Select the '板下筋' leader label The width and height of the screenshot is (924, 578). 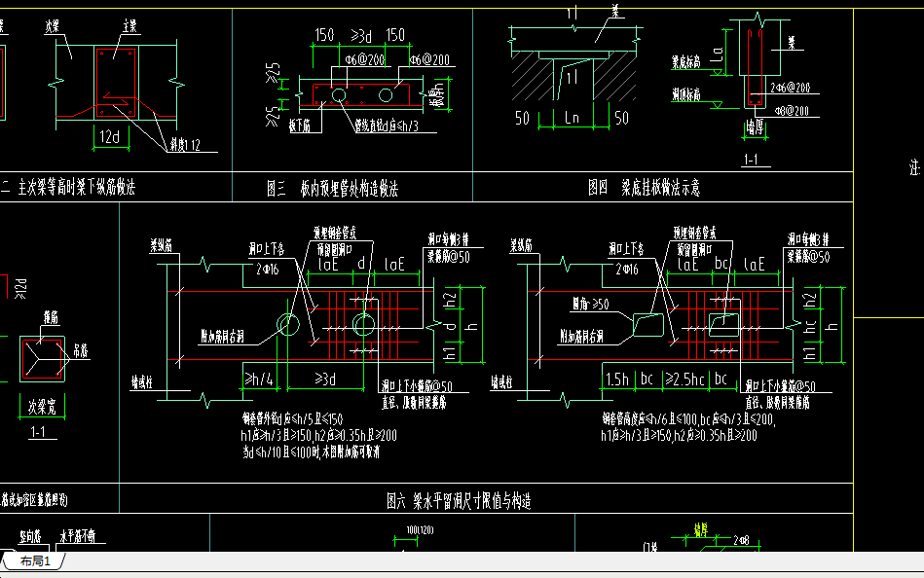(x=300, y=126)
